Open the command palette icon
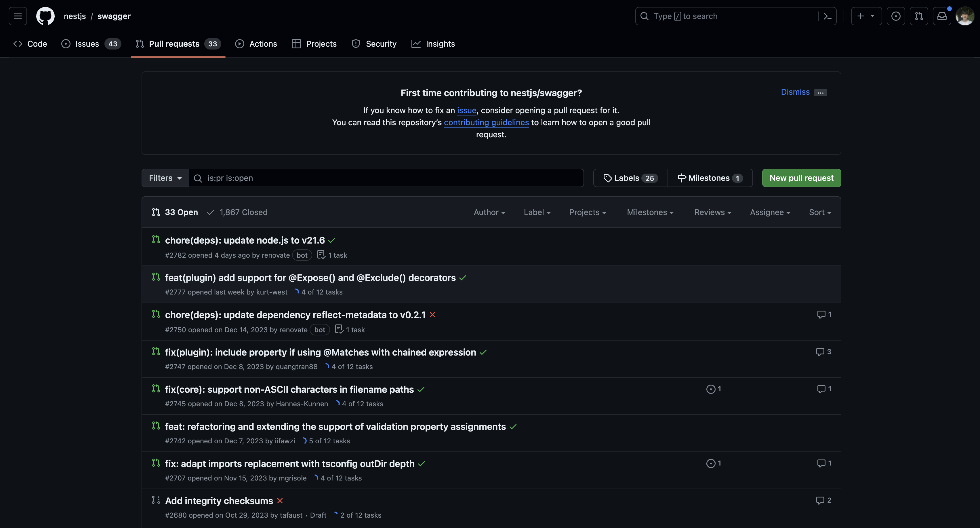 tap(827, 16)
